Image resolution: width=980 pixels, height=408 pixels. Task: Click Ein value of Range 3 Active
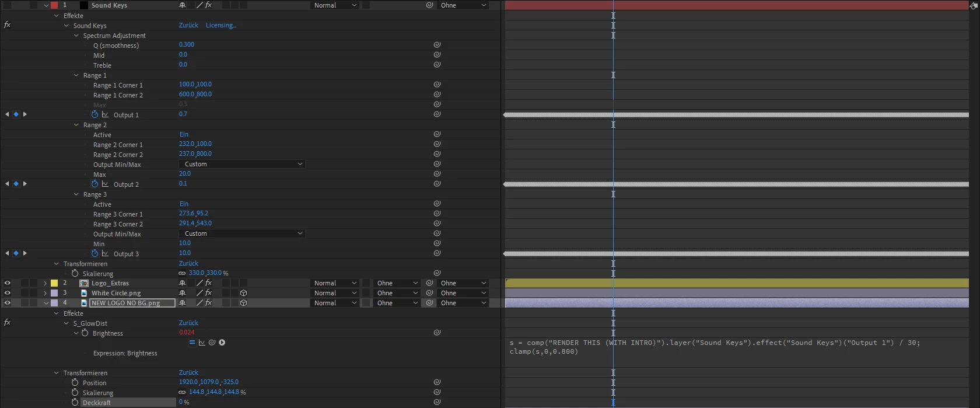pos(184,204)
